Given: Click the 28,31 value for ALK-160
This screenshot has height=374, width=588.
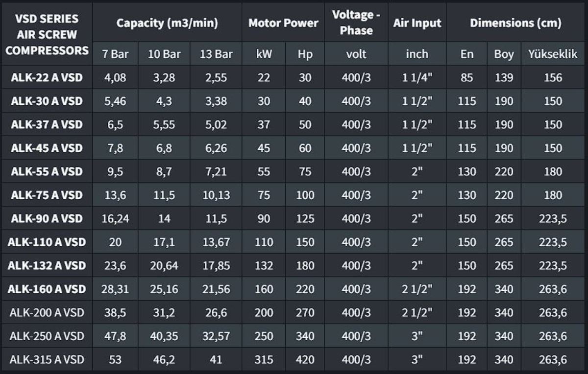Looking at the screenshot, I should (x=116, y=289).
